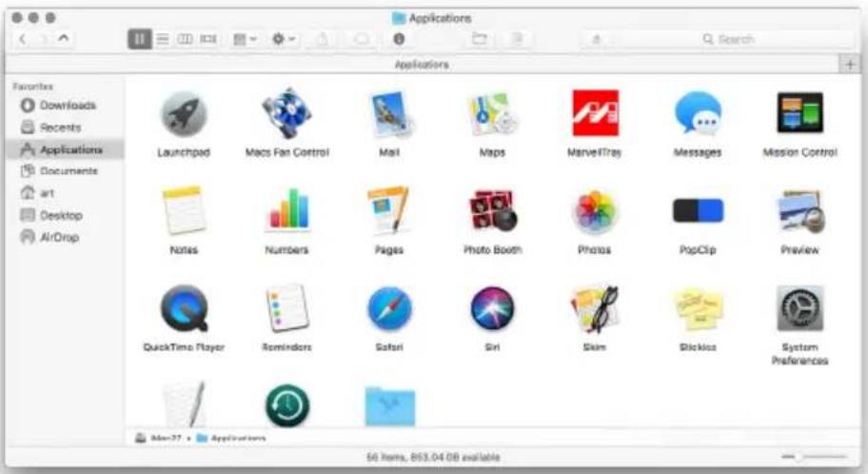Viewport: 868px width, 474px height.
Task: Click the Mission Control app icon
Action: click(799, 113)
